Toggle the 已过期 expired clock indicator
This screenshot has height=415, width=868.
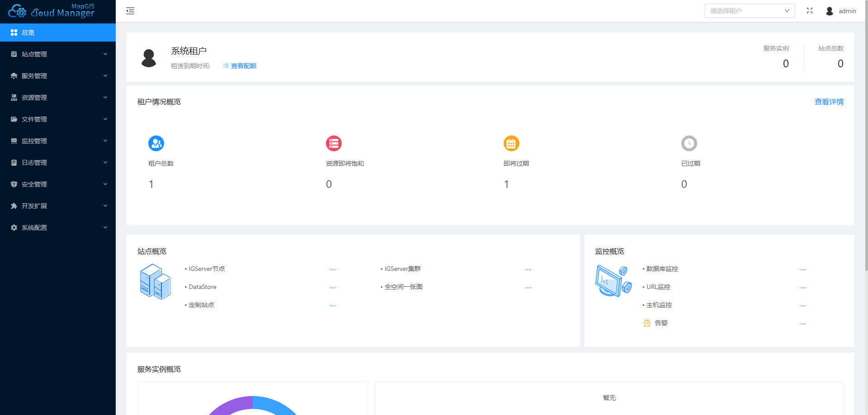[689, 143]
